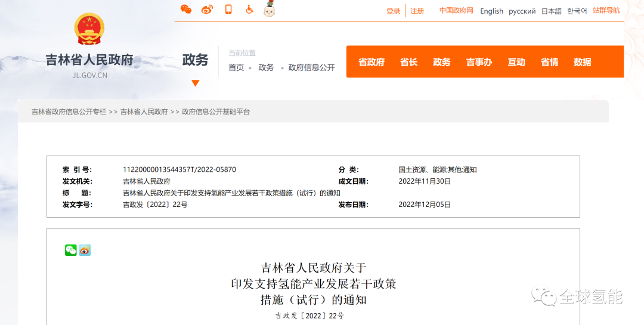Open the orange Weibo icon in header
The height and width of the screenshot is (325, 644).
click(x=207, y=10)
